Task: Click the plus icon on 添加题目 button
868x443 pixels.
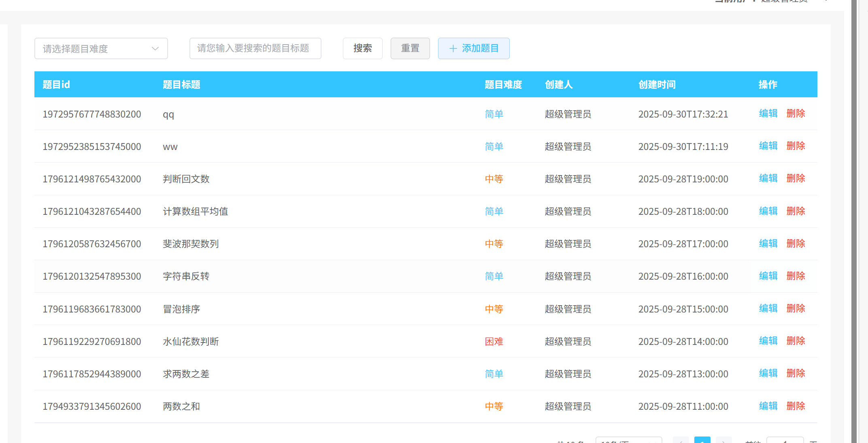Action: point(453,49)
